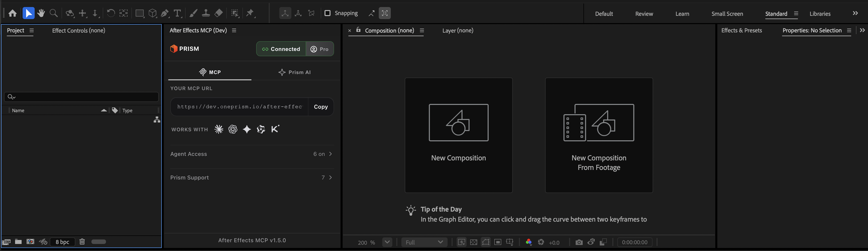This screenshot has width=868, height=251.
Task: Toggle mask and shape path visibility
Action: [486, 242]
